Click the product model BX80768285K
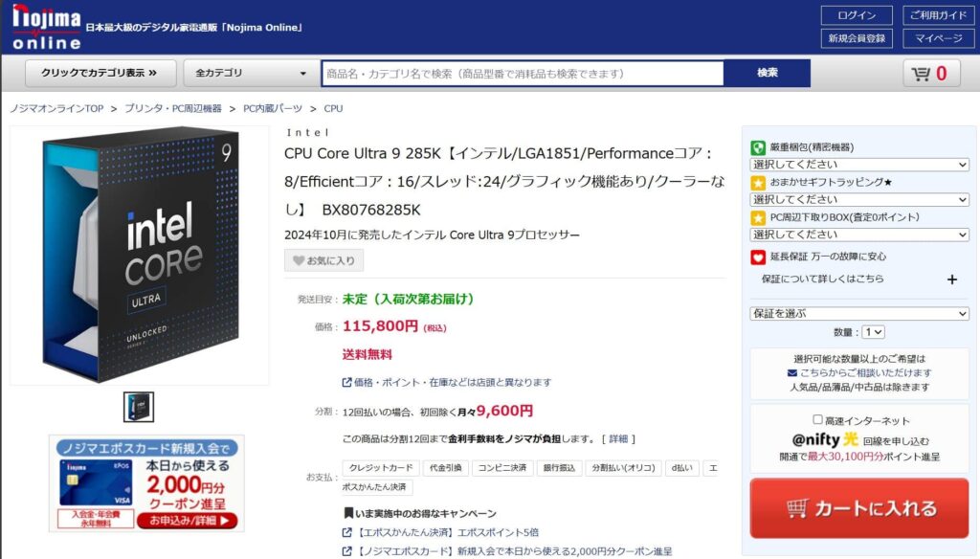Screen dimensions: 980x559 (371, 210)
